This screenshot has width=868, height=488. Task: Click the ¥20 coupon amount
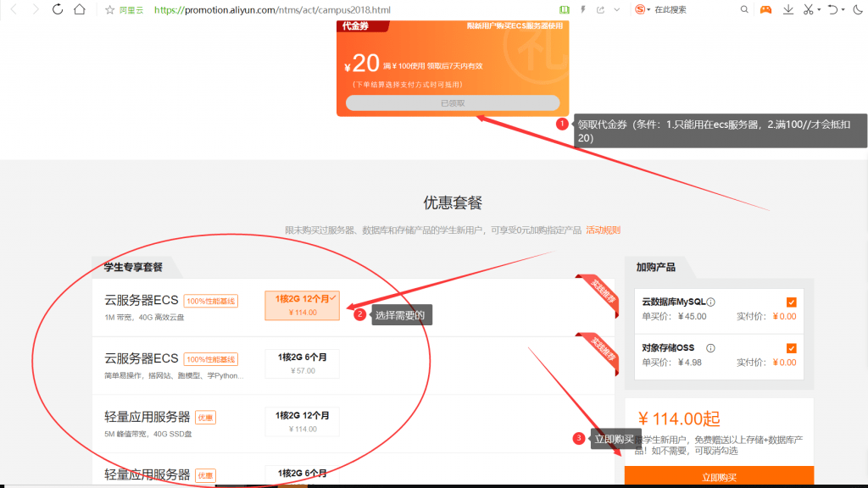coord(361,64)
